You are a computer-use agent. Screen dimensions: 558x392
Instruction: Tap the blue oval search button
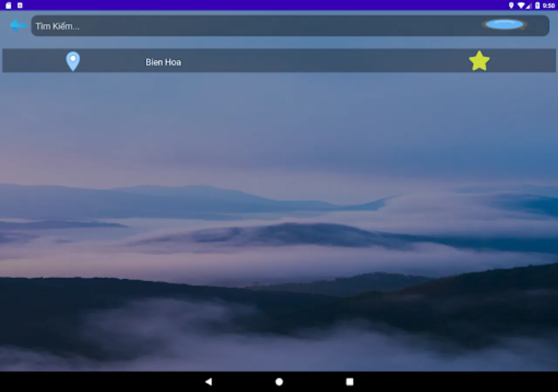point(504,24)
